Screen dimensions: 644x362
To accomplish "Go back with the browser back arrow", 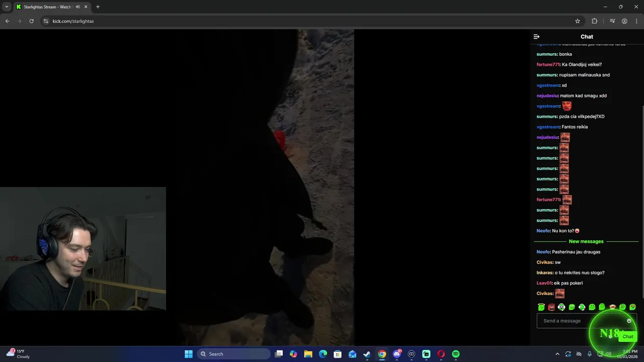I will (x=7, y=21).
